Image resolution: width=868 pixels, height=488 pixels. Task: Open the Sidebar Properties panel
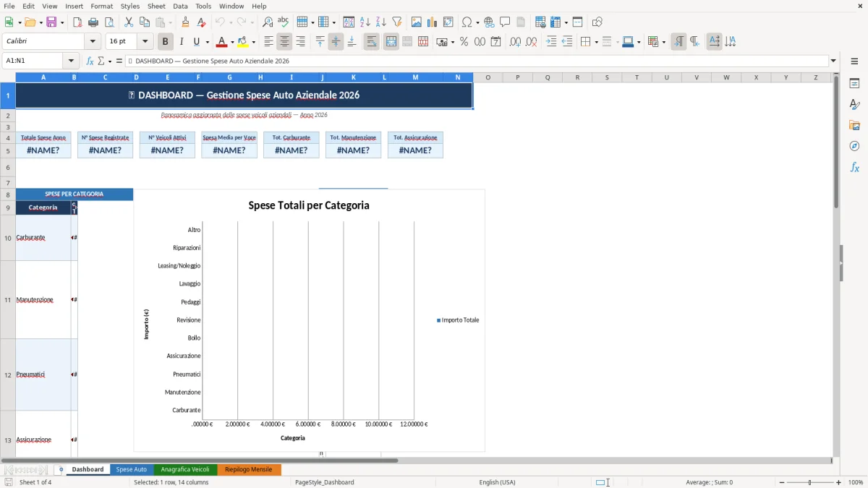(x=854, y=84)
